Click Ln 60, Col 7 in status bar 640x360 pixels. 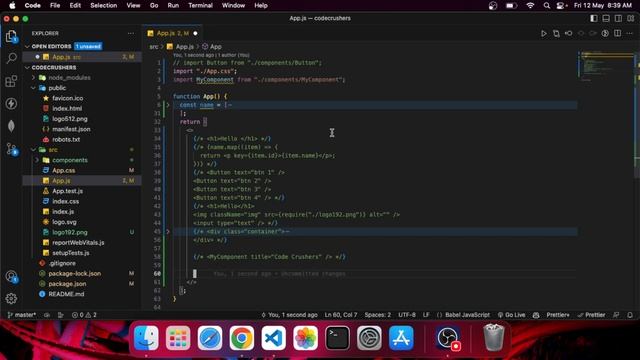(341, 315)
